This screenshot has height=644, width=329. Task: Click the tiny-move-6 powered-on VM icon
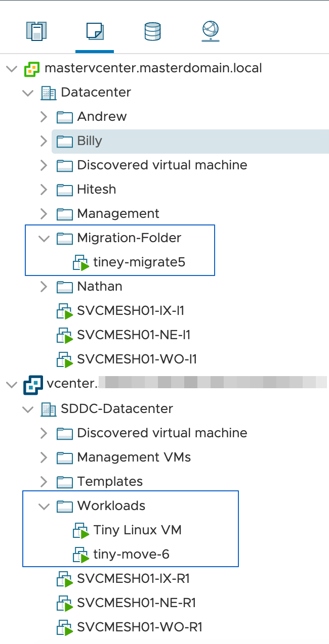pos(81,555)
